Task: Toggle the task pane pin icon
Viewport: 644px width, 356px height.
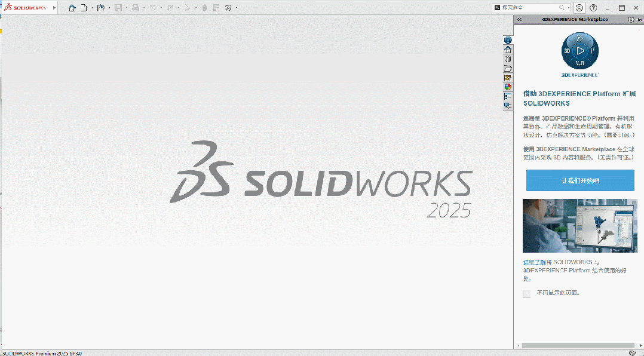Action: (x=640, y=20)
